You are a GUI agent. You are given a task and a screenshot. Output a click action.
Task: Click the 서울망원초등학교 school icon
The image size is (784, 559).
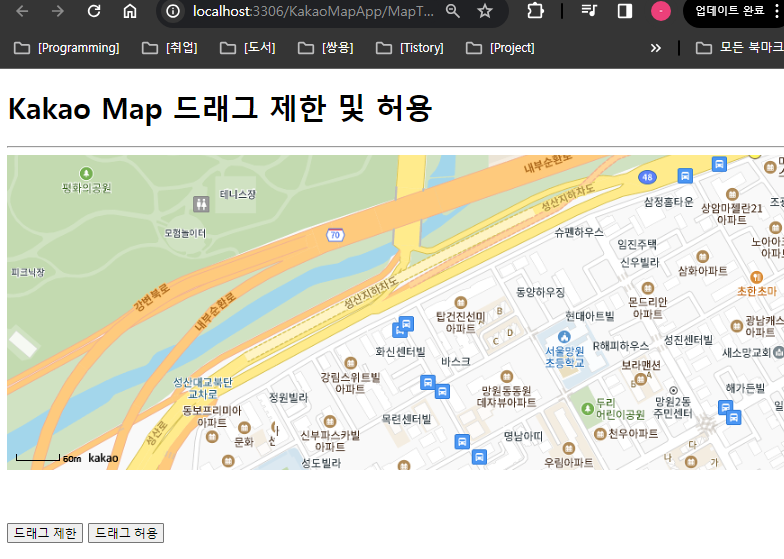tap(564, 336)
